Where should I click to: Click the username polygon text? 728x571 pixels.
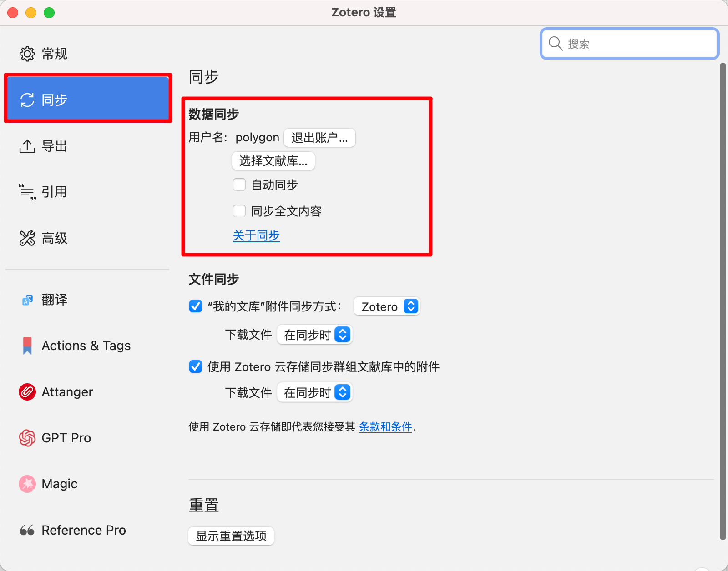point(257,137)
